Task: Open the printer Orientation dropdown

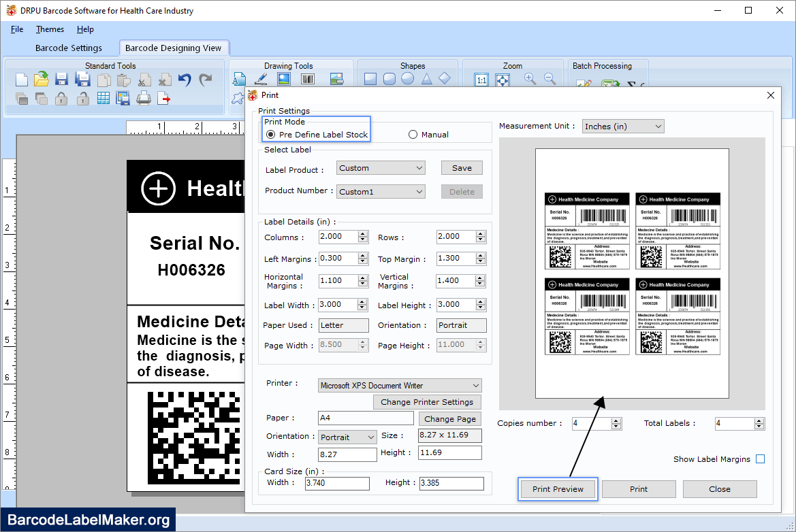Action: click(370, 436)
